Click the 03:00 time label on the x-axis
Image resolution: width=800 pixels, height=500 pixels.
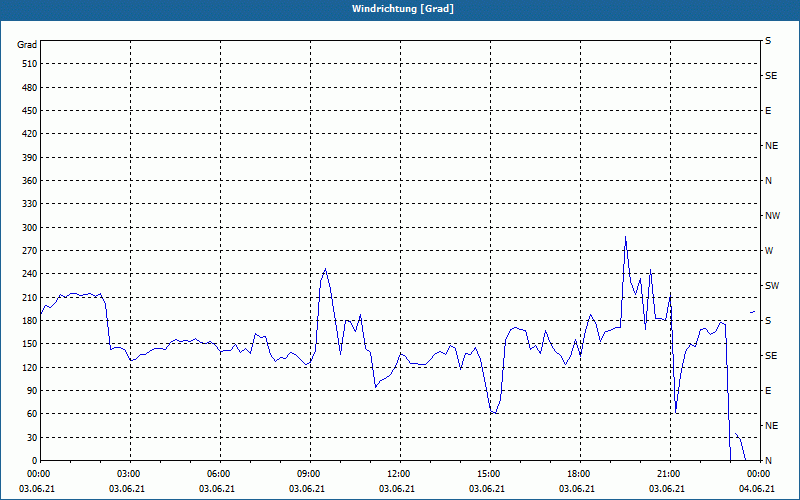(129, 474)
